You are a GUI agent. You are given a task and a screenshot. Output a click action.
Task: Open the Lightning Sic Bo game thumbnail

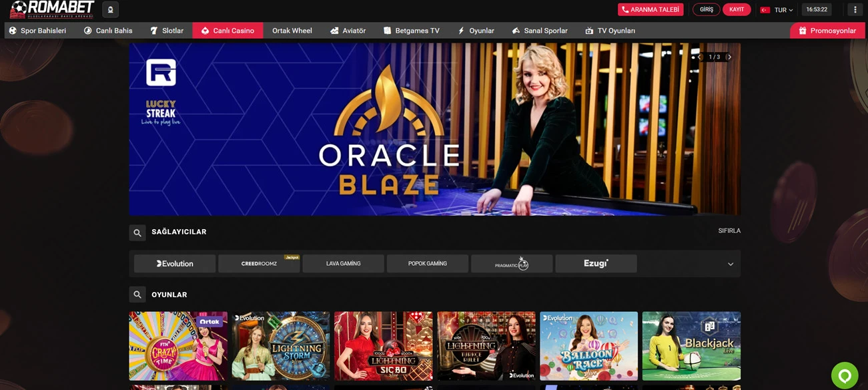(384, 346)
